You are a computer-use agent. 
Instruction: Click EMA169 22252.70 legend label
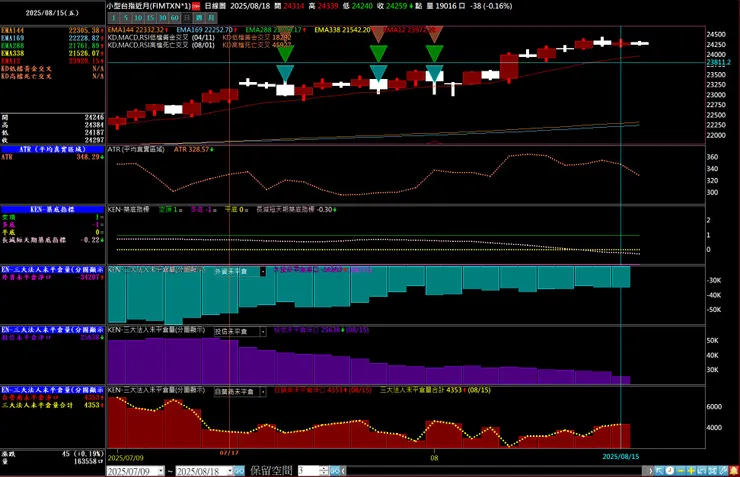coord(205,30)
